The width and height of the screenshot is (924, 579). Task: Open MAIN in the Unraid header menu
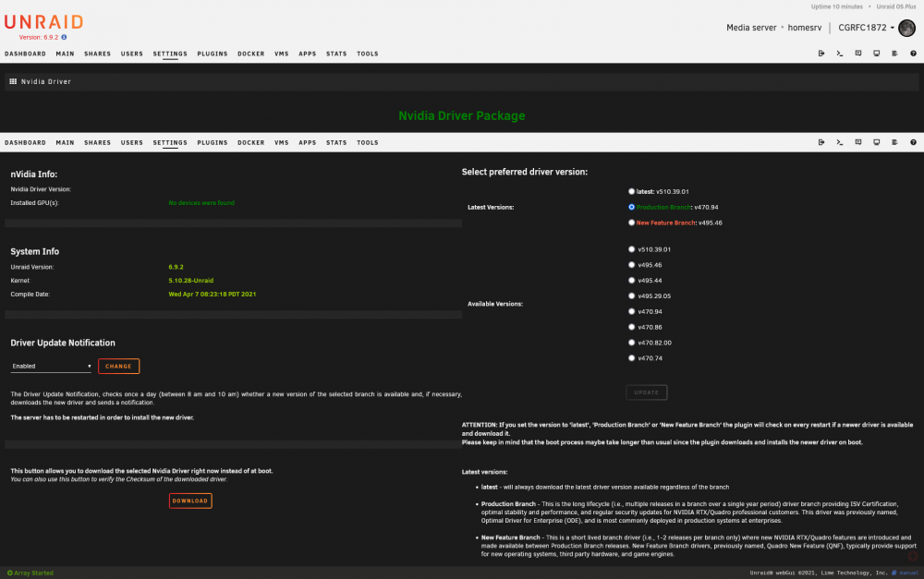click(65, 54)
